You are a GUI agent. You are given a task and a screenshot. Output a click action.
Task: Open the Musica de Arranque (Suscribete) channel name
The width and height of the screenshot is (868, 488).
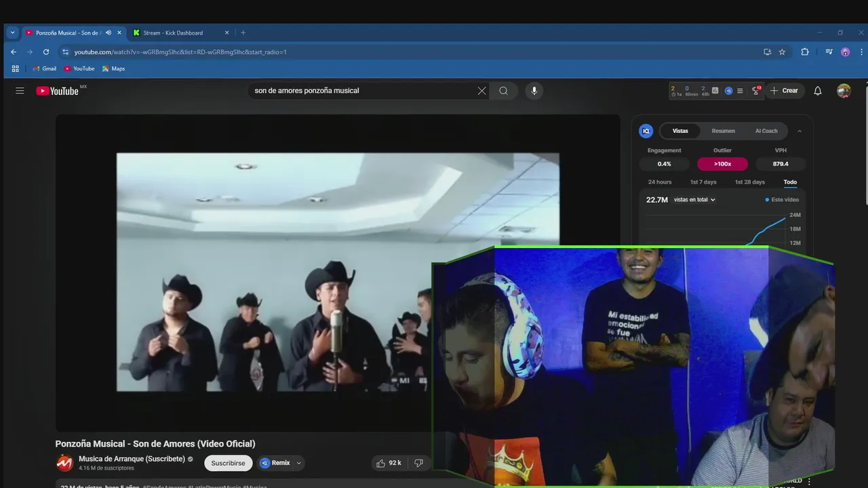tap(132, 459)
